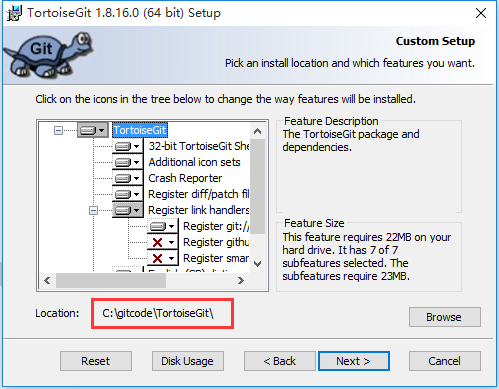Image resolution: width=499 pixels, height=389 pixels.
Task: Click install icon beside Crash Reporter
Action: (x=127, y=178)
